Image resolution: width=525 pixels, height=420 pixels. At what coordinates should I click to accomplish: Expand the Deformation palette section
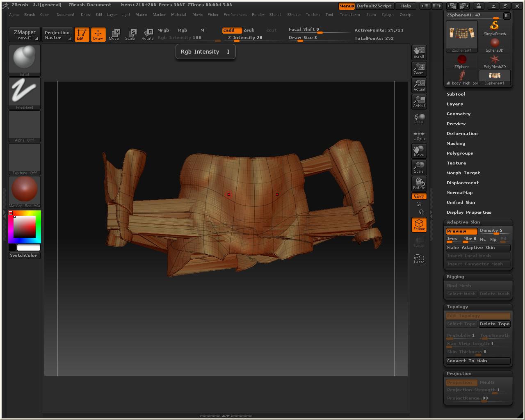point(462,134)
